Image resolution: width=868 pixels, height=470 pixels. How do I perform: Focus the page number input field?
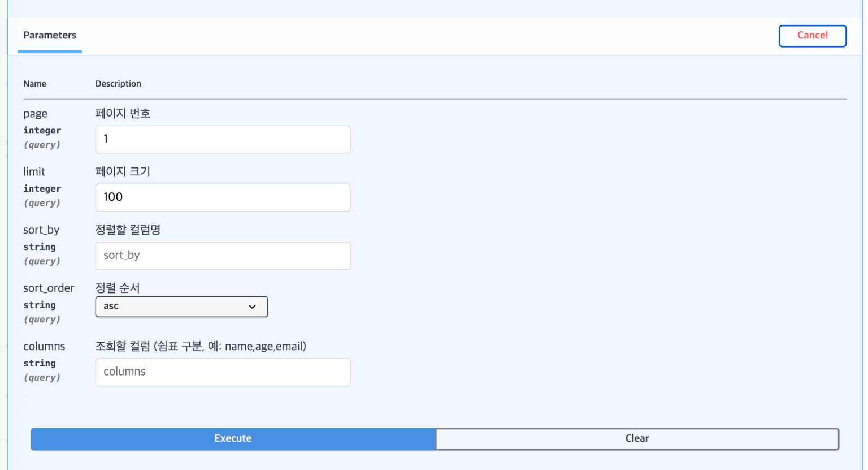point(223,139)
